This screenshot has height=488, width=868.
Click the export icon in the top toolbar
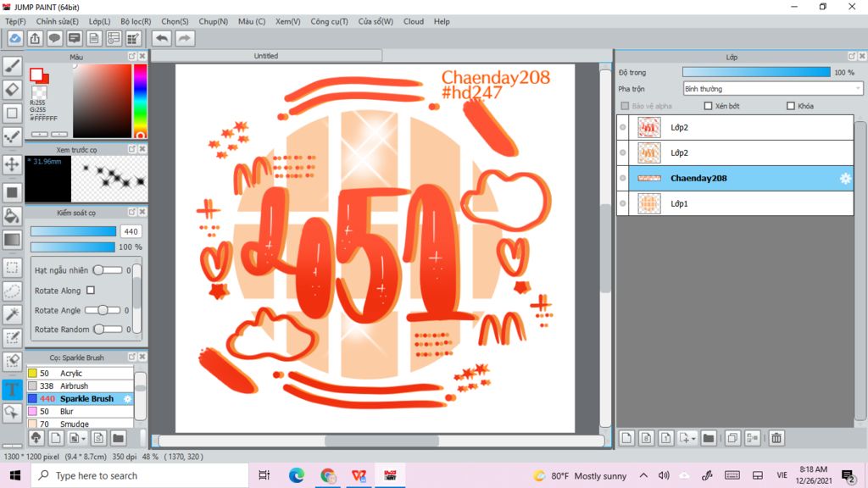click(x=35, y=38)
